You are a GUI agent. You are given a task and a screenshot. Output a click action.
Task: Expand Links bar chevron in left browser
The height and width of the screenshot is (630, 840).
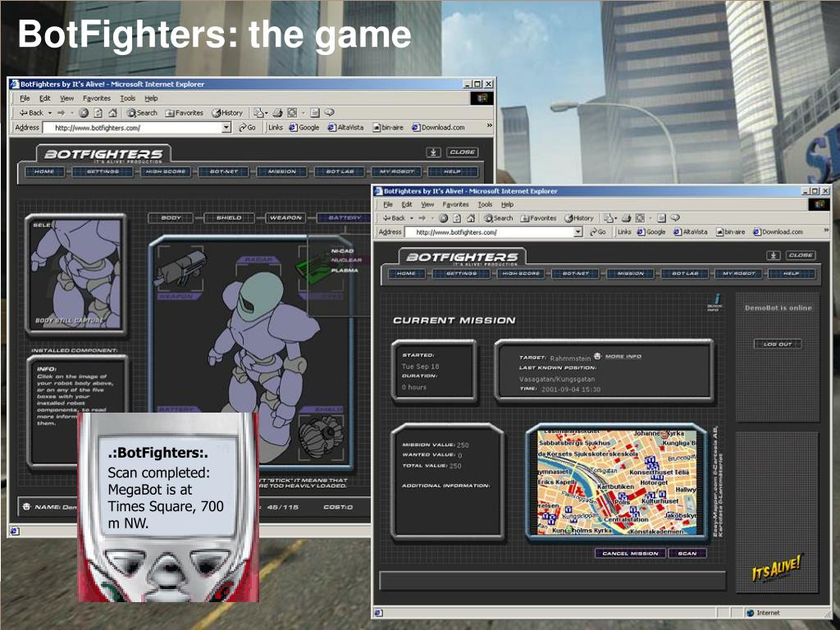coord(489,126)
